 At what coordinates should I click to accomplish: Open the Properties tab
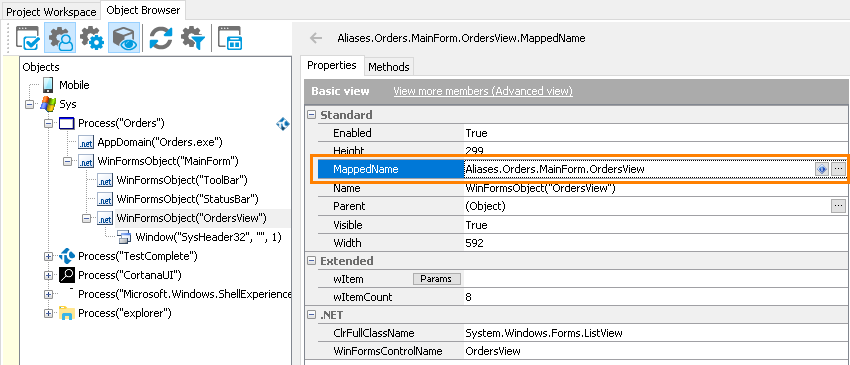(332, 66)
